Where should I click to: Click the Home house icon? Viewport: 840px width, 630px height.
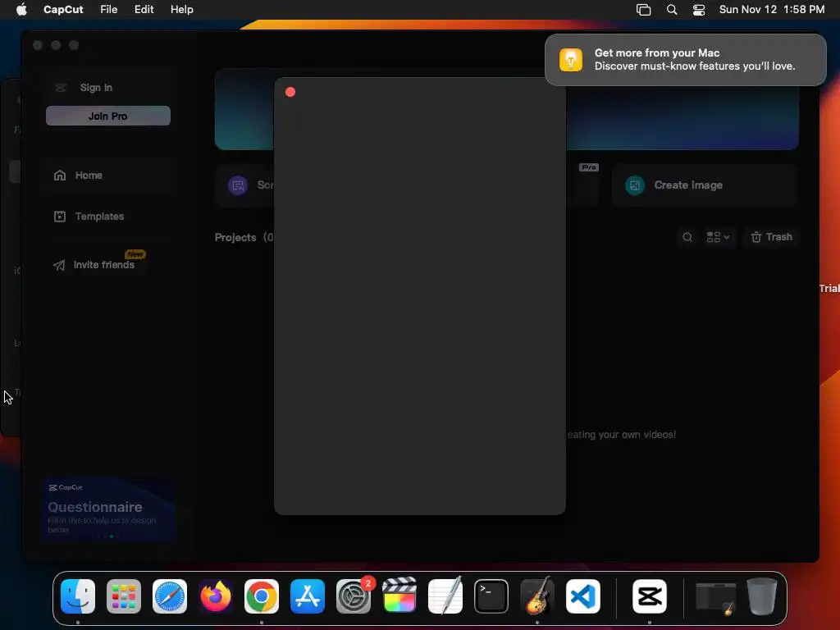pyautogui.click(x=60, y=176)
